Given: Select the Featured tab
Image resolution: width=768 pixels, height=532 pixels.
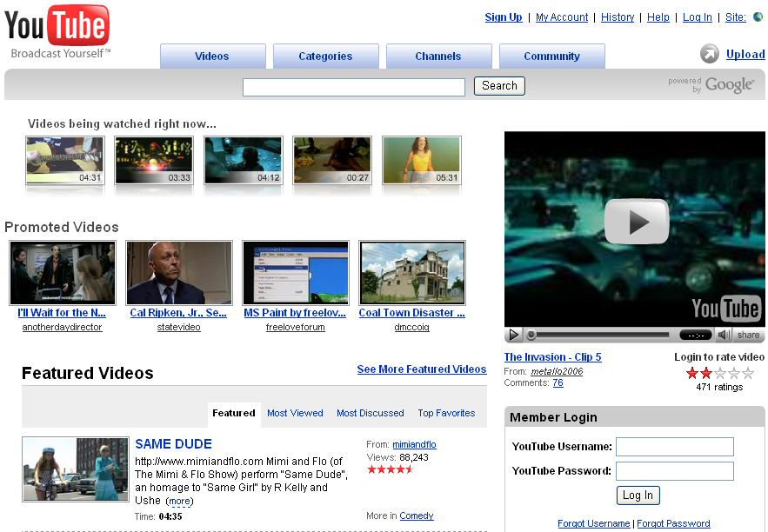Looking at the screenshot, I should click(234, 413).
